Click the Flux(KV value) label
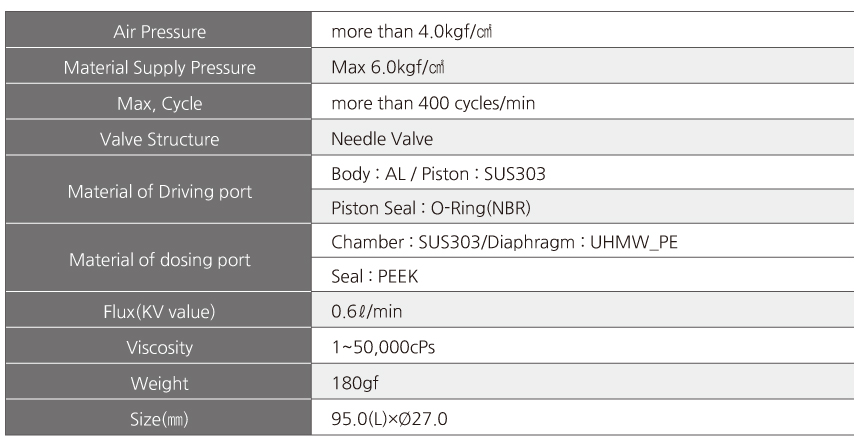This screenshot has height=447, width=859. click(x=159, y=311)
